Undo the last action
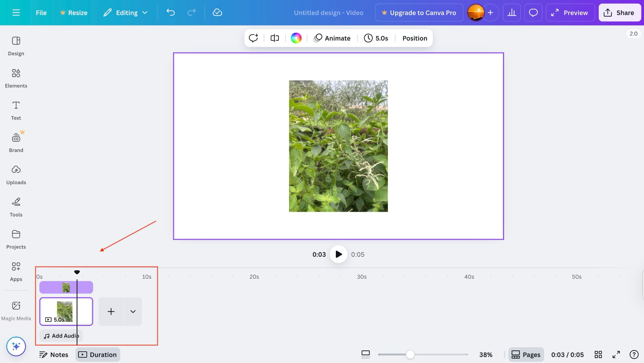The width and height of the screenshot is (644, 363). [x=171, y=13]
